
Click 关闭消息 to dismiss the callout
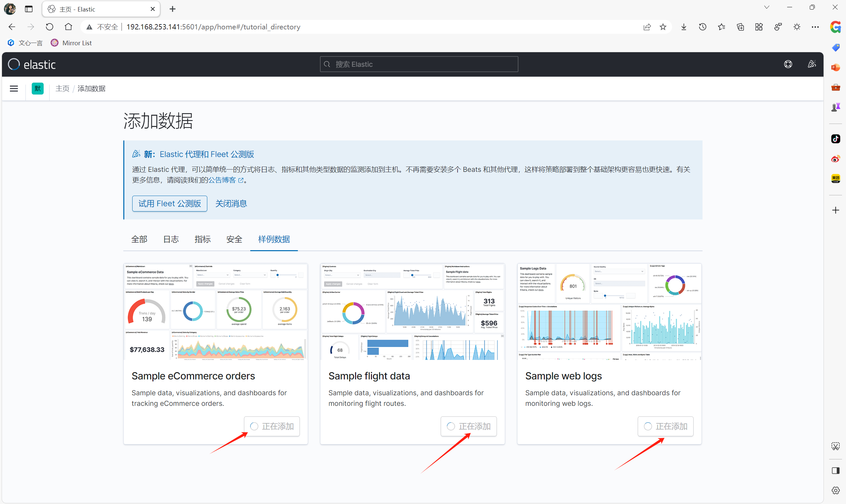point(231,204)
